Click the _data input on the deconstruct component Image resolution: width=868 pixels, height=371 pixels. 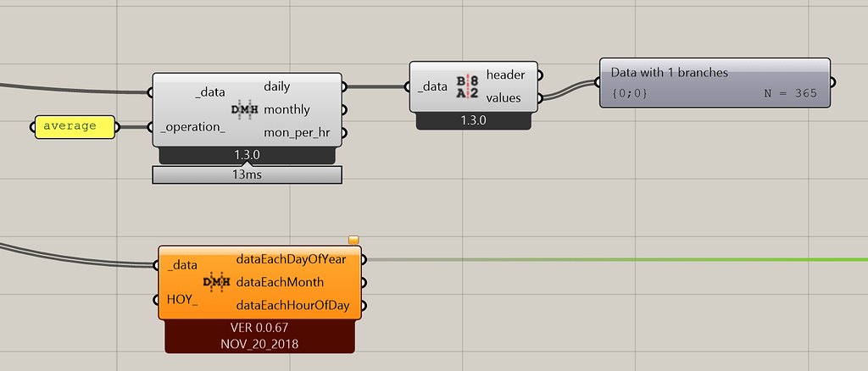(431, 86)
